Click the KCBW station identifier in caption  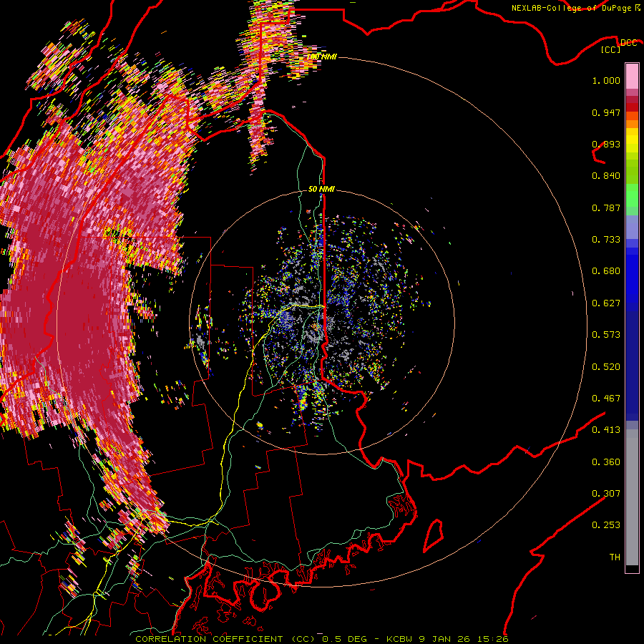[x=400, y=639]
